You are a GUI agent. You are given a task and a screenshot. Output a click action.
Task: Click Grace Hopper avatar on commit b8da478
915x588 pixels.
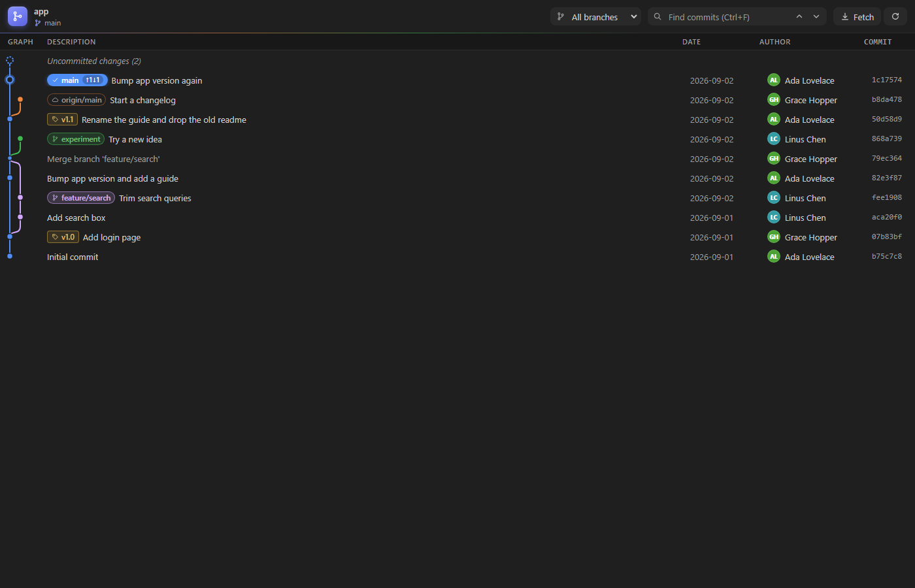[774, 100]
